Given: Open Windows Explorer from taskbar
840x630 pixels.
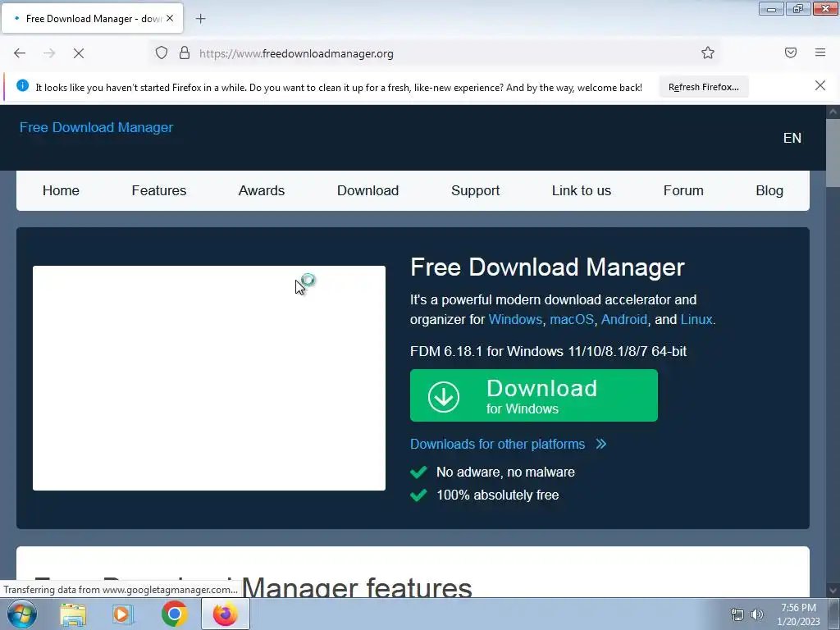Looking at the screenshot, I should [x=73, y=614].
